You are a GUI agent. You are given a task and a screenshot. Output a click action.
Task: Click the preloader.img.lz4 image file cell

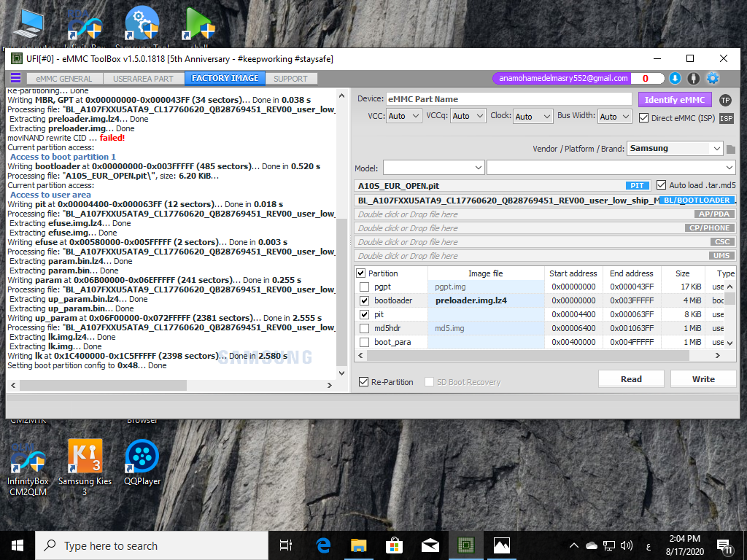[x=486, y=300]
